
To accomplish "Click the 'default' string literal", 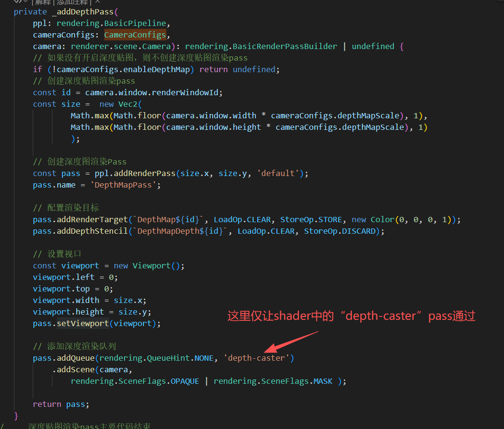I will point(277,174).
